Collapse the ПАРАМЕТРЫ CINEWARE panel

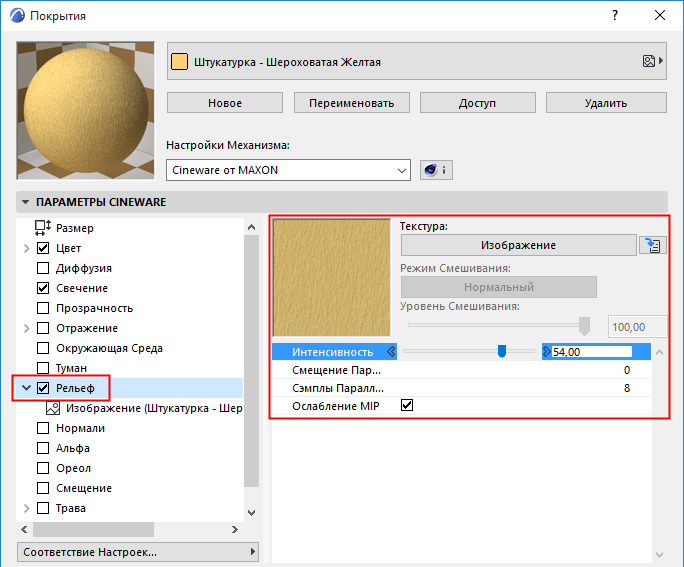coord(25,202)
